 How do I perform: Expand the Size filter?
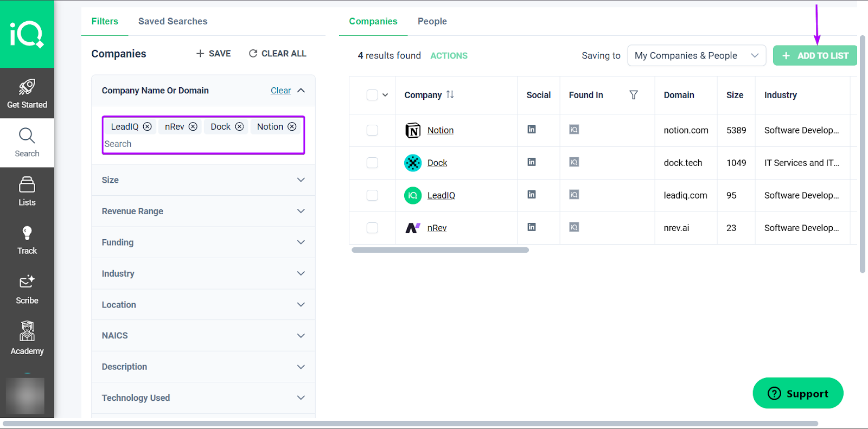pos(203,180)
